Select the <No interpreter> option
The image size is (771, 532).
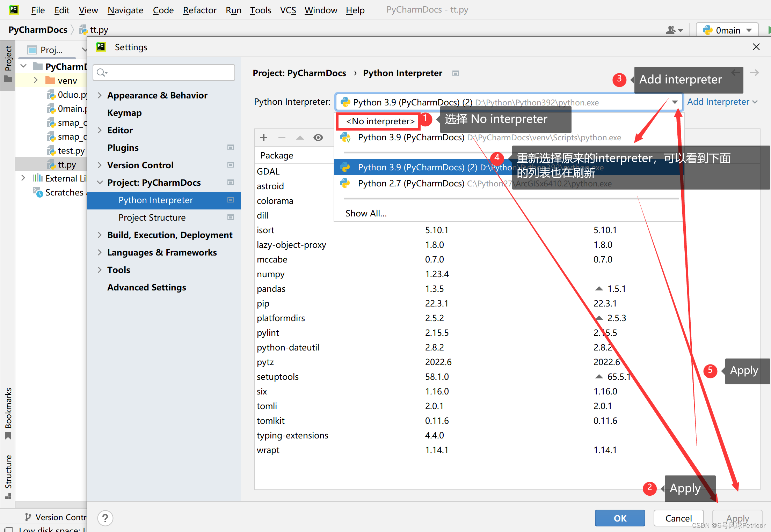[380, 121]
